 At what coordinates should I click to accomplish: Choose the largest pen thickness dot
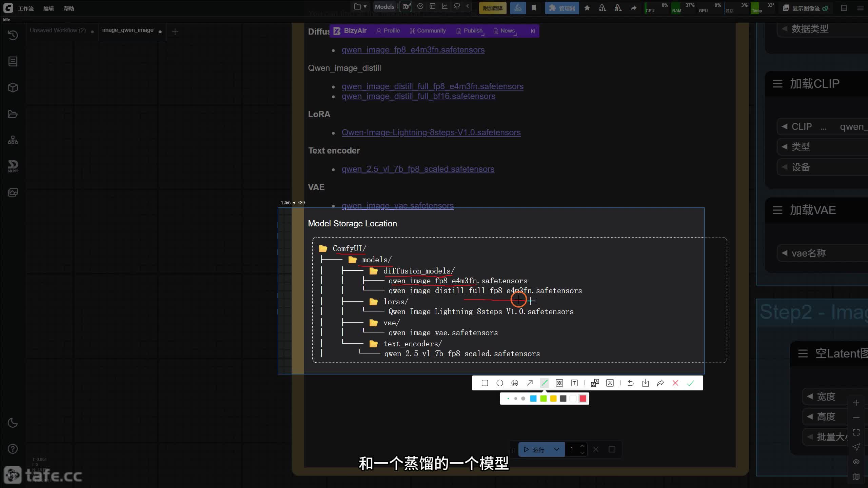pos(523,399)
